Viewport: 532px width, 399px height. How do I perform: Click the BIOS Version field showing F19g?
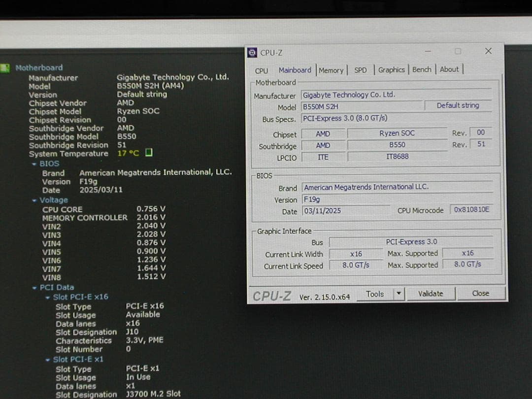pos(345,199)
